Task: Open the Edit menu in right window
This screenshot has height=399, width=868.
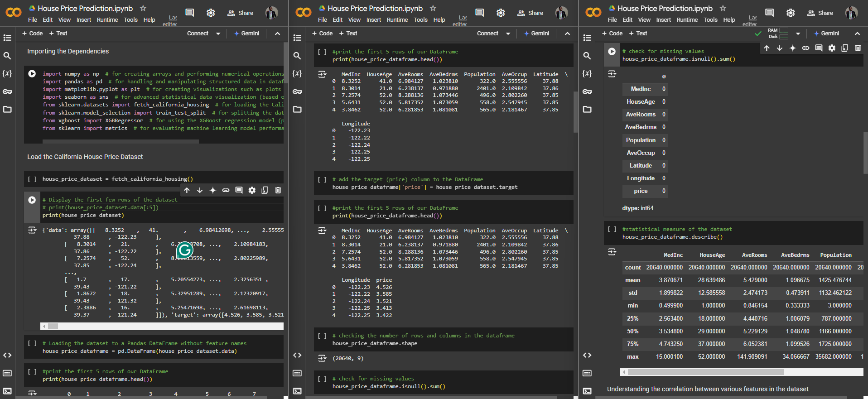Action: tap(627, 20)
